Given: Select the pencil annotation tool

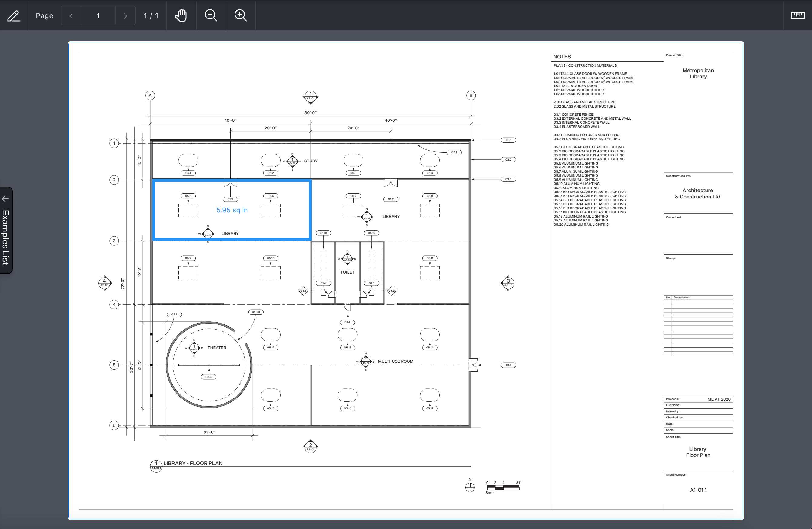Looking at the screenshot, I should (14, 16).
